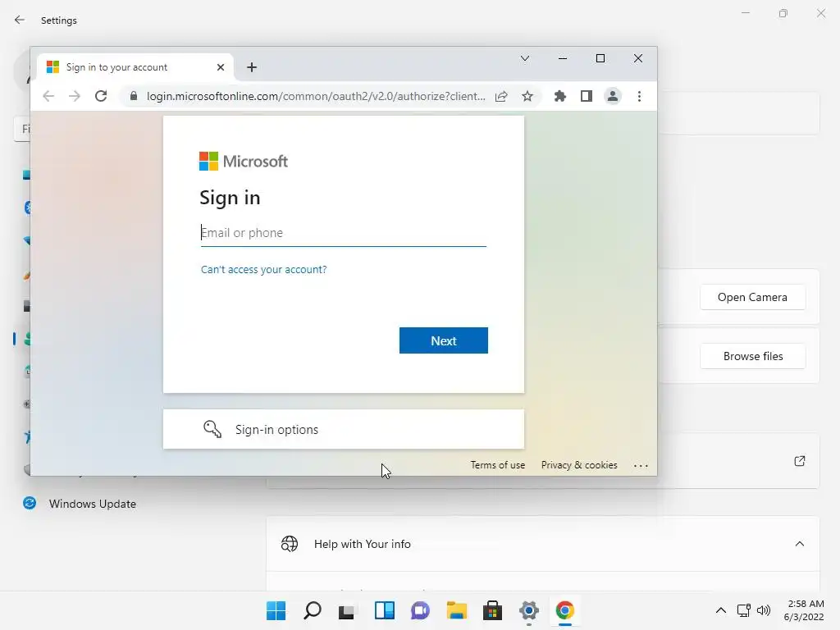The image size is (840, 630).
Task: Click Open Camera button in Settings
Action: click(x=753, y=297)
